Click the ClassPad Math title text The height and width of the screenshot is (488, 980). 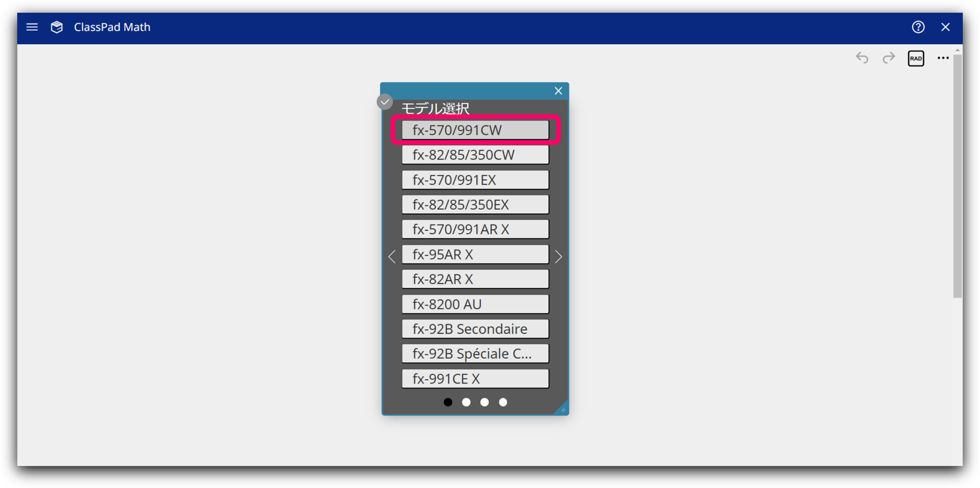112,27
